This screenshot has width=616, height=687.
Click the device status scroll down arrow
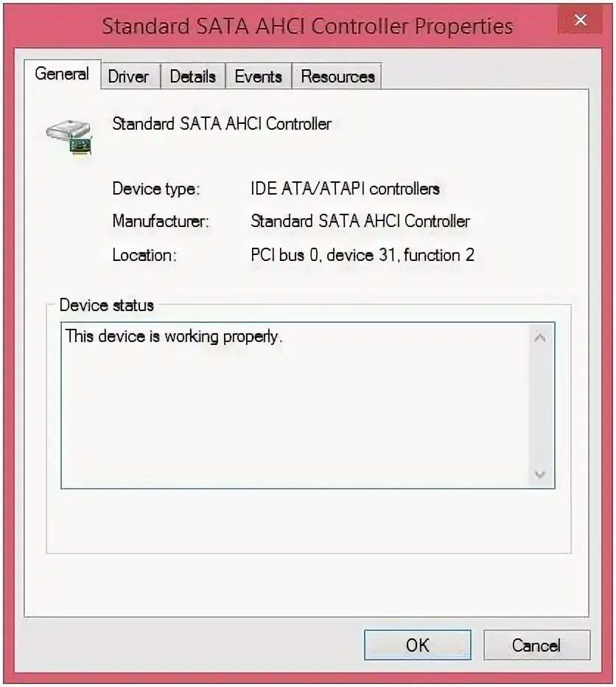point(540,474)
